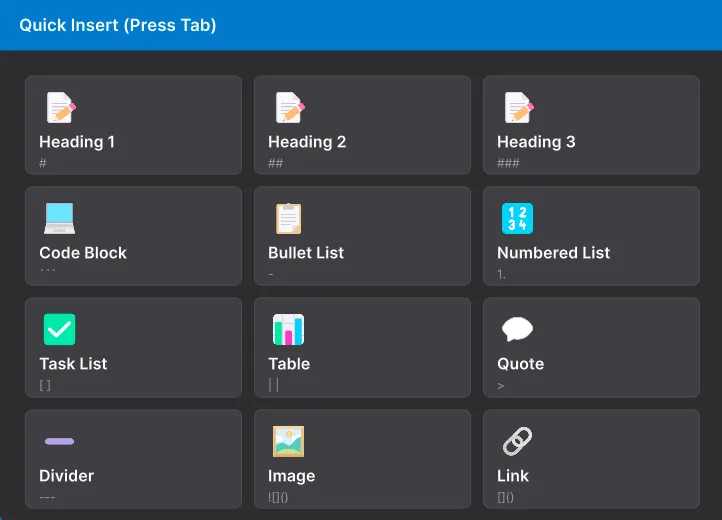Screen dimensions: 722x520
Task: Choose the Code Block label
Action: (83, 253)
